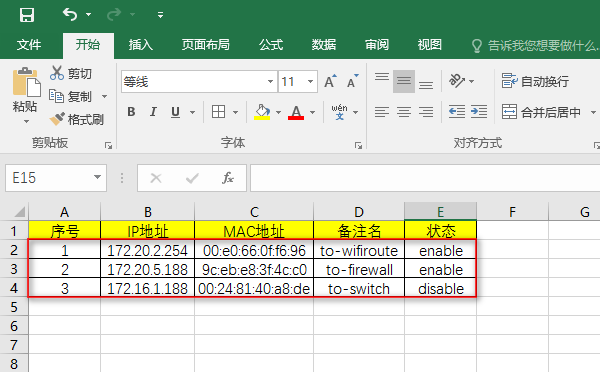Expand the font color dropdown arrow
This screenshot has height=372, width=600.
312,112
